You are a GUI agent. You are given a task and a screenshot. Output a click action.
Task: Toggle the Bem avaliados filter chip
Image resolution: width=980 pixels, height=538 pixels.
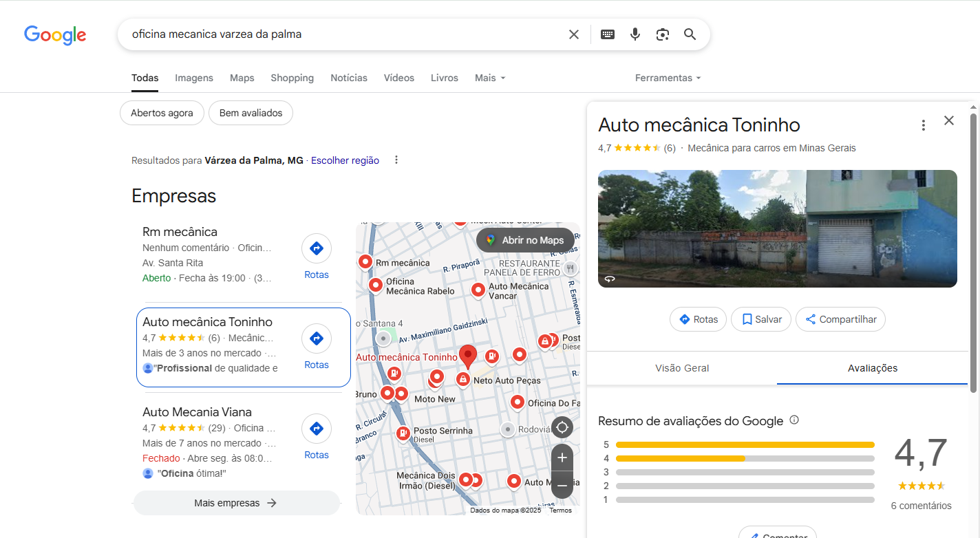[x=251, y=113]
